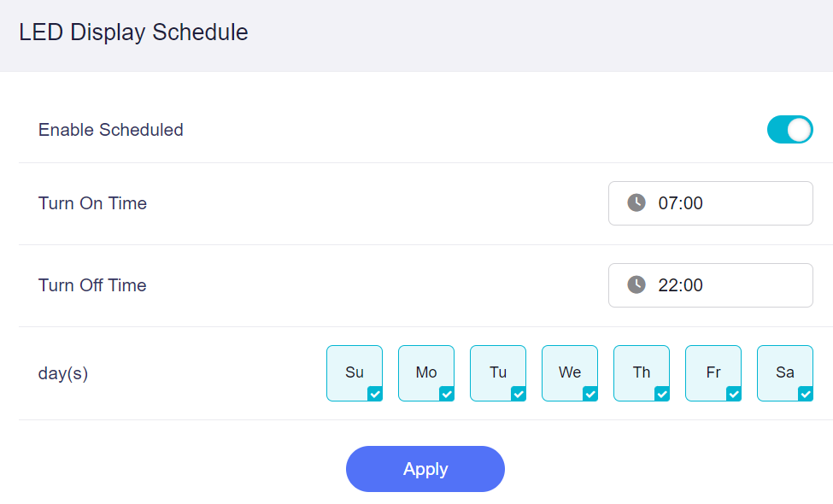Screen dimensions: 833x504
Task: Select the Fr day tile
Action: (x=713, y=367)
